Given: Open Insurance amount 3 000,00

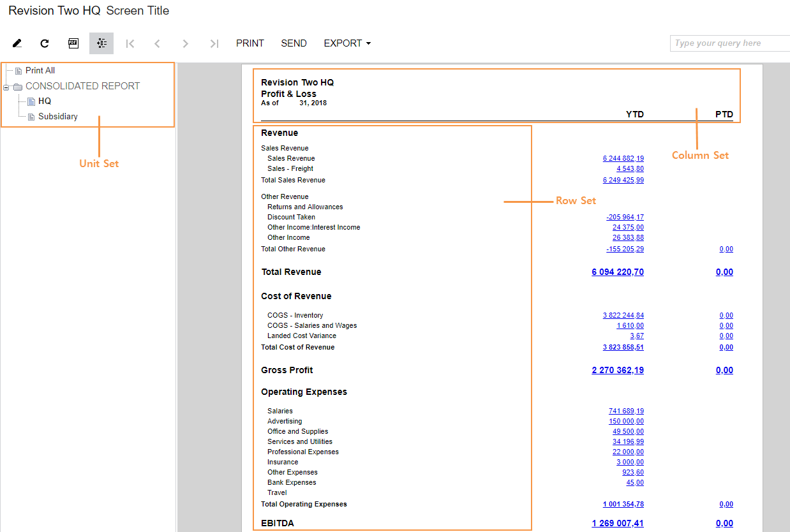Looking at the screenshot, I should pyautogui.click(x=630, y=462).
